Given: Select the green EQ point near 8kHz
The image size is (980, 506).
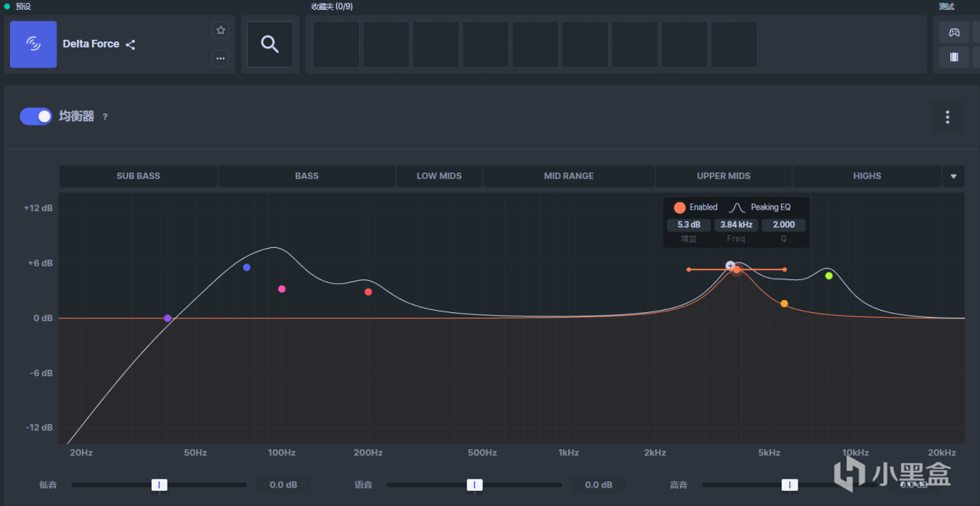Looking at the screenshot, I should (x=828, y=276).
